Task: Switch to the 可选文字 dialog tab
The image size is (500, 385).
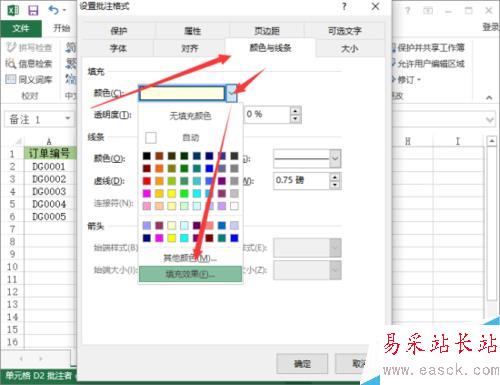Action: (345, 31)
